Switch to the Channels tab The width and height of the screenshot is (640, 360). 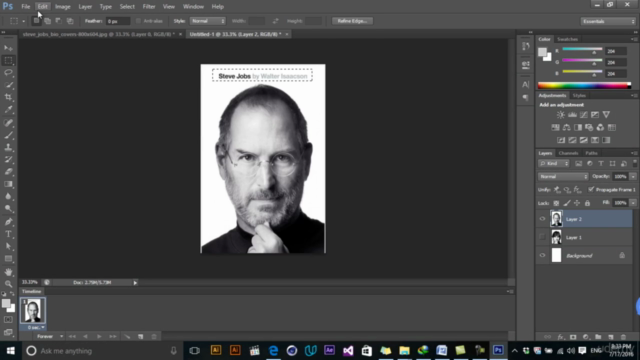[x=568, y=153]
